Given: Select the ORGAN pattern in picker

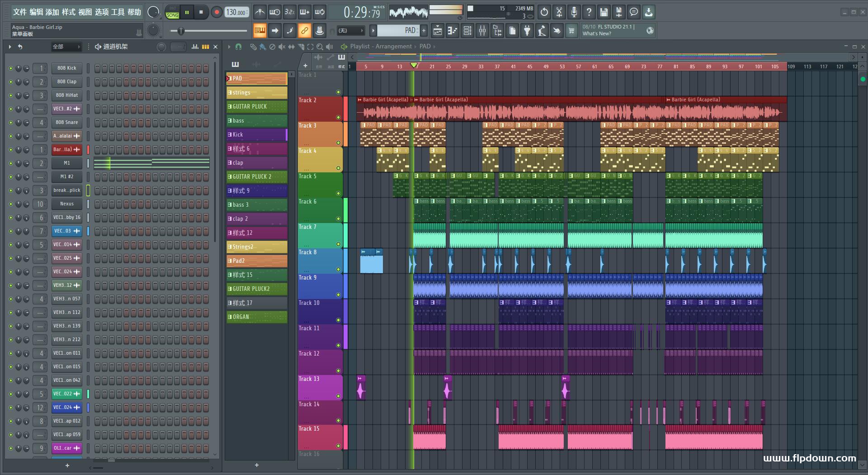Looking at the screenshot, I should 257,317.
